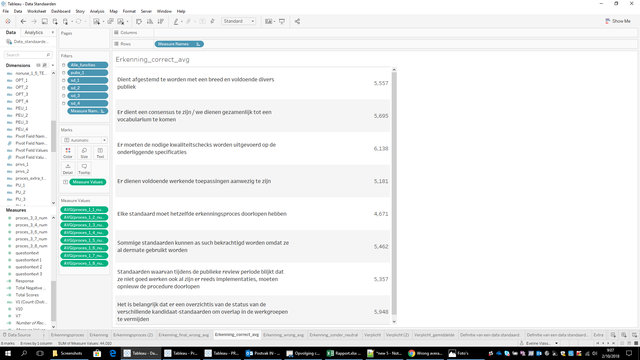Open the Data Source tab
The width and height of the screenshot is (640, 360).
[x=18, y=335]
